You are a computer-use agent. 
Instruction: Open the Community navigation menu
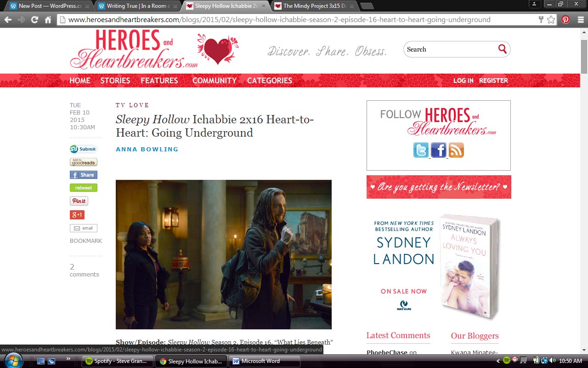(214, 80)
